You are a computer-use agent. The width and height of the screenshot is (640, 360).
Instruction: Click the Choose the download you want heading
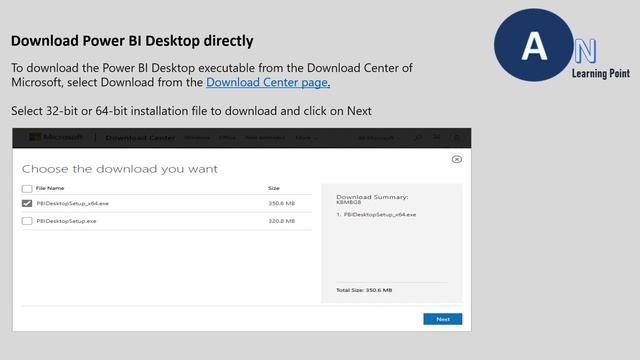coord(120,169)
